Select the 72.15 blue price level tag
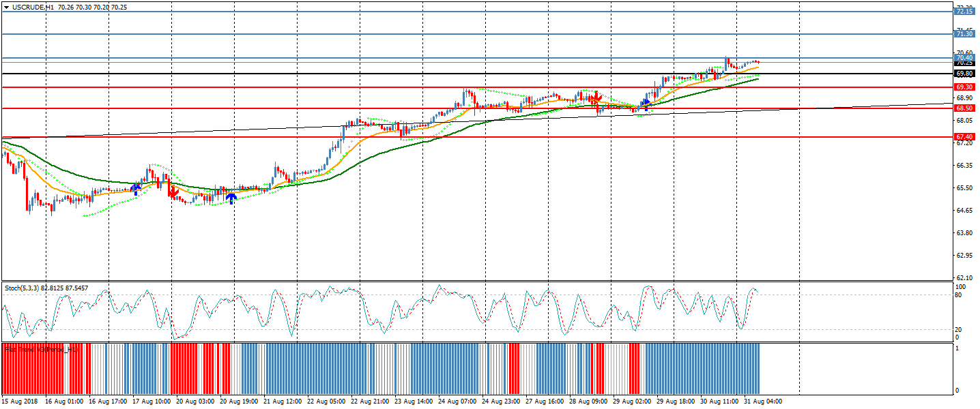Screen dimensions: 980x409 tap(964, 12)
